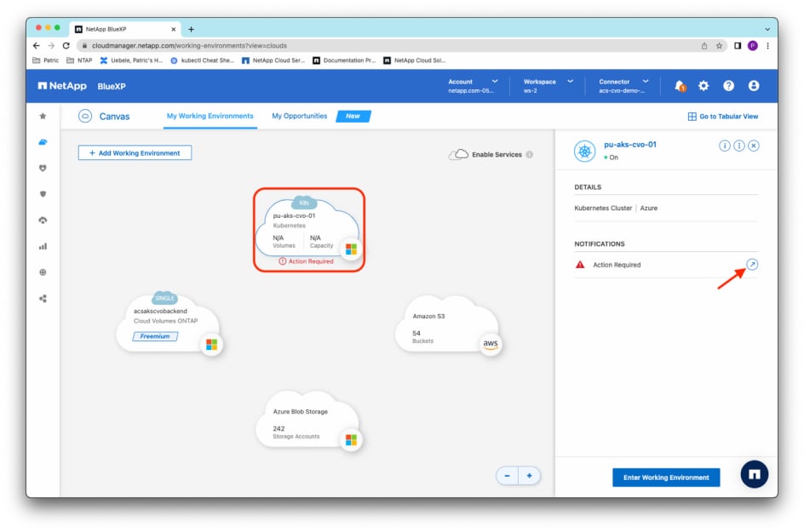Open the health heart-shield icon in sidebar
The width and height of the screenshot is (804, 532).
(43, 168)
